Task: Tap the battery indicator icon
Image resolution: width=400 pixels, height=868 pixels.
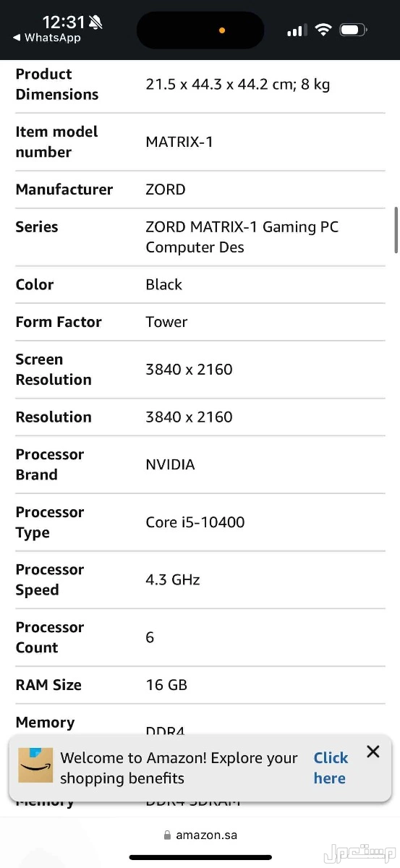Action: (353, 30)
